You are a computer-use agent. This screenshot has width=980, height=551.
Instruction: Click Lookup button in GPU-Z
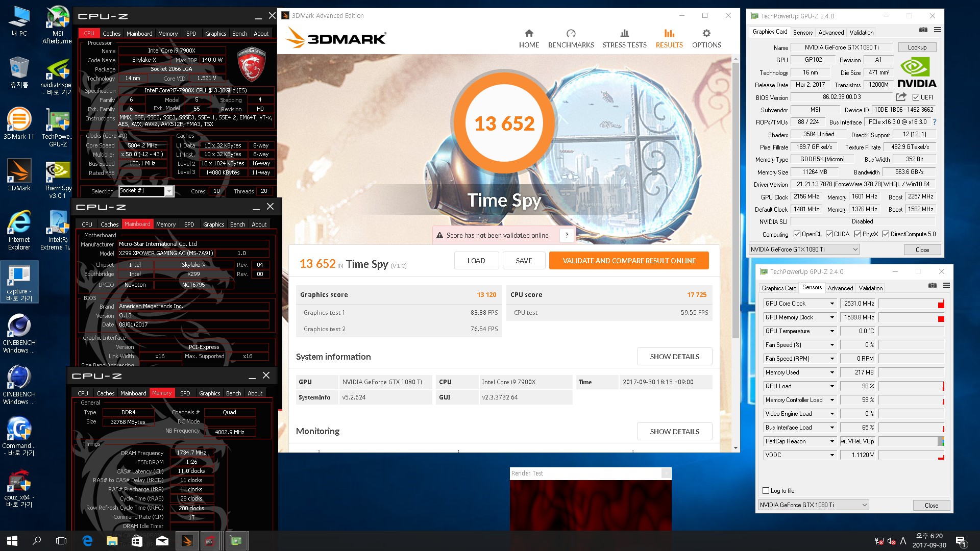click(x=917, y=47)
